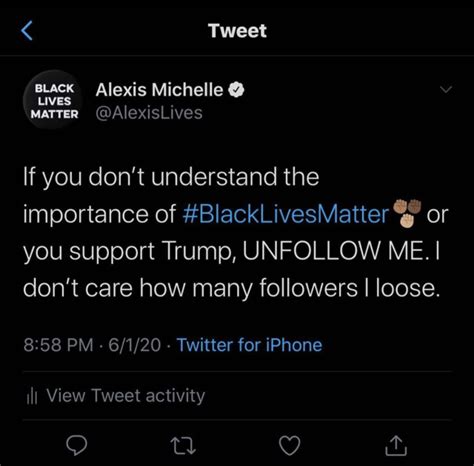Tap the raised fists emoji
Image resolution: width=474 pixels, height=466 pixels.
click(x=407, y=213)
